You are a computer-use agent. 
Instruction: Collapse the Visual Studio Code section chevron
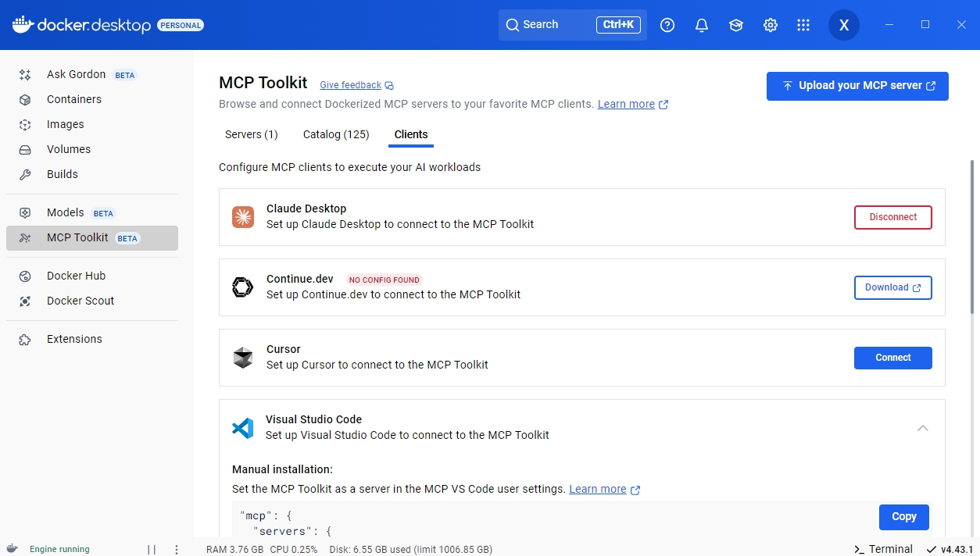(923, 428)
